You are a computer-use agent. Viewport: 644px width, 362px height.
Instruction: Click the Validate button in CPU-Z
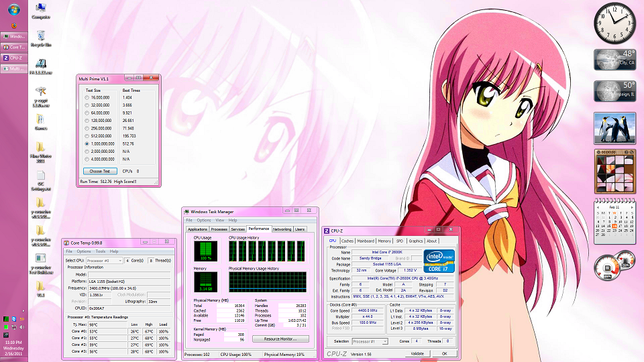pyautogui.click(x=417, y=353)
